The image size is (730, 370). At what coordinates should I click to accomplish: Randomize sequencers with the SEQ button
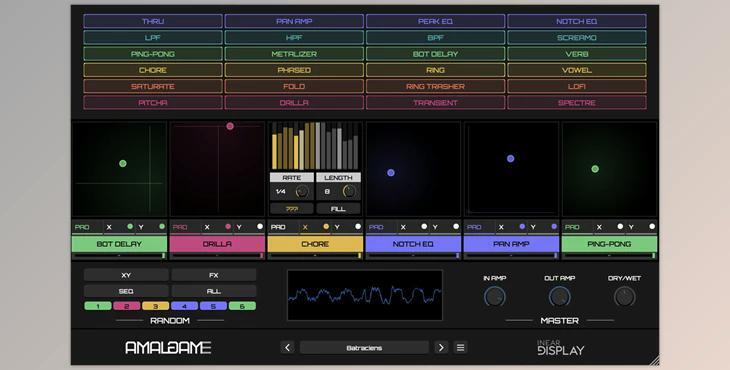click(126, 291)
